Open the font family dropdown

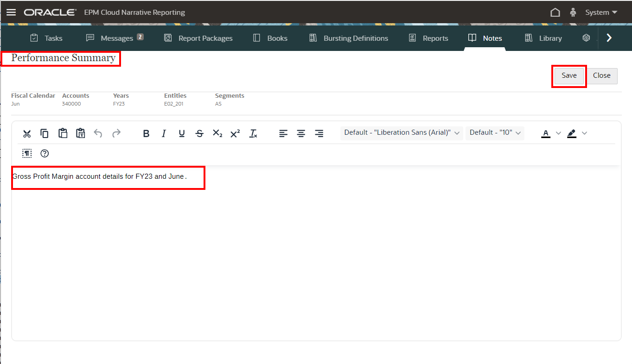401,132
